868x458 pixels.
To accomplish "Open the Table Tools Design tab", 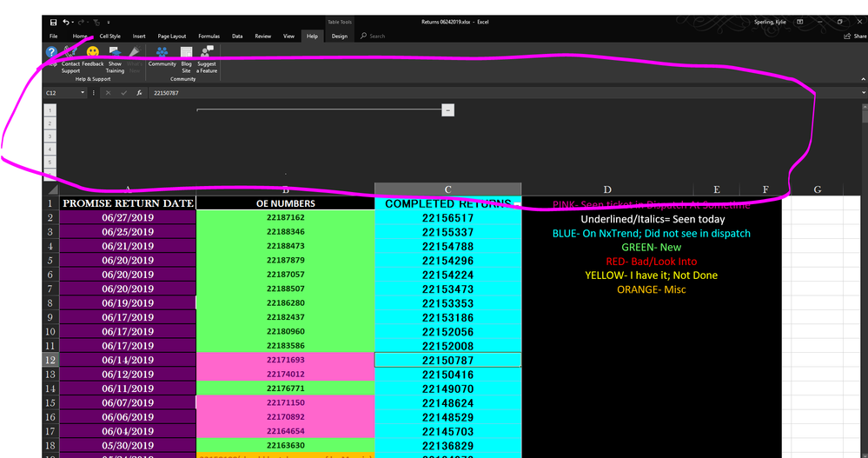I will [340, 36].
